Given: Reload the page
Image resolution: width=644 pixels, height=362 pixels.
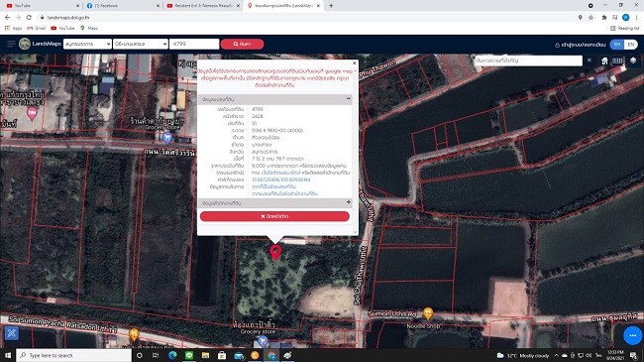Looking at the screenshot, I should click(29, 17).
